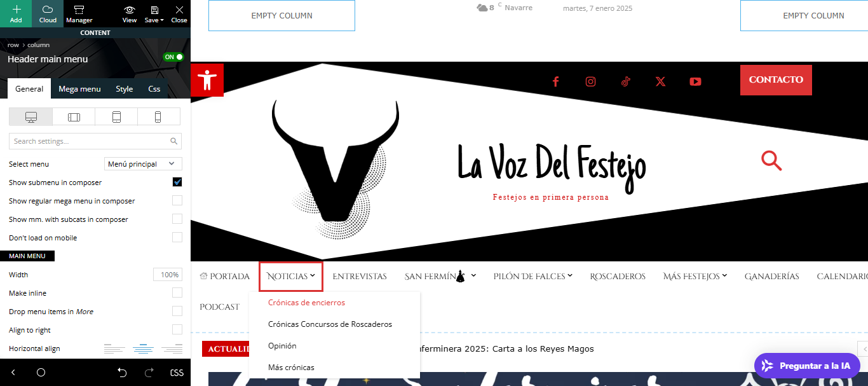868x386 pixels.
Task: Select Crónicas de encierros submenu item
Action: (x=307, y=303)
